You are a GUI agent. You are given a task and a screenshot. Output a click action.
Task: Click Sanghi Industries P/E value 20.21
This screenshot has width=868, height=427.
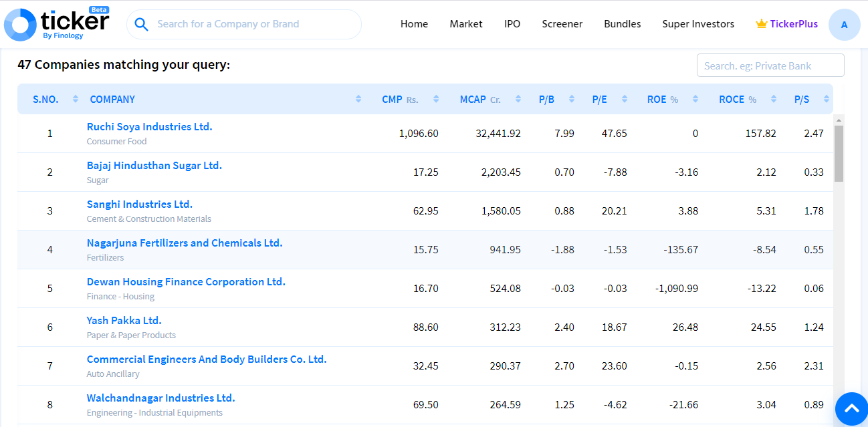(615, 210)
